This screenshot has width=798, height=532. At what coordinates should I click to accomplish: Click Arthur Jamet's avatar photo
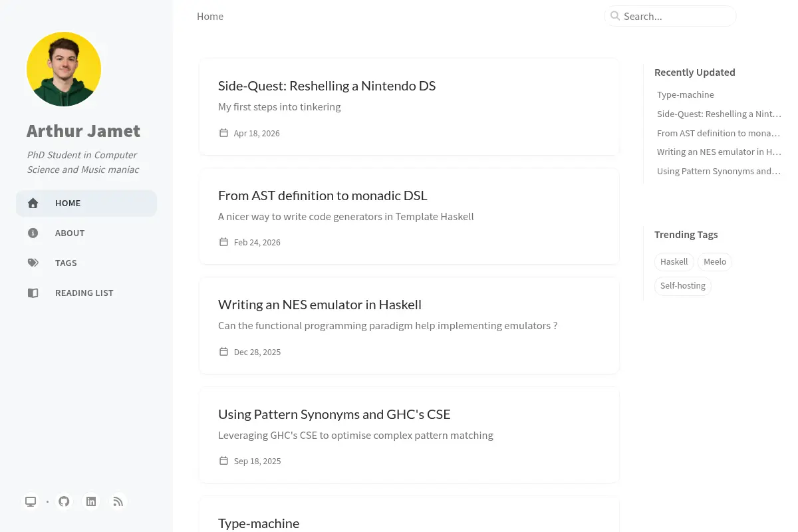click(64, 69)
